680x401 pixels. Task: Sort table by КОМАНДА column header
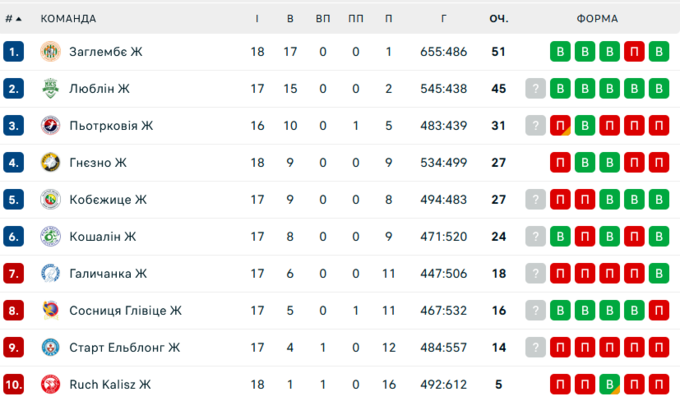[68, 18]
